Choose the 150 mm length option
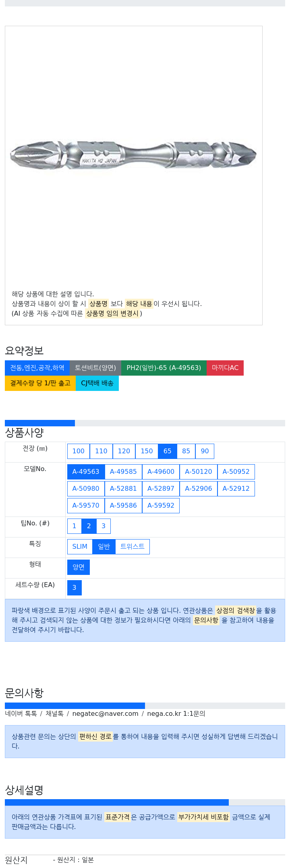The height and width of the screenshot is (868, 290). pyautogui.click(x=147, y=451)
